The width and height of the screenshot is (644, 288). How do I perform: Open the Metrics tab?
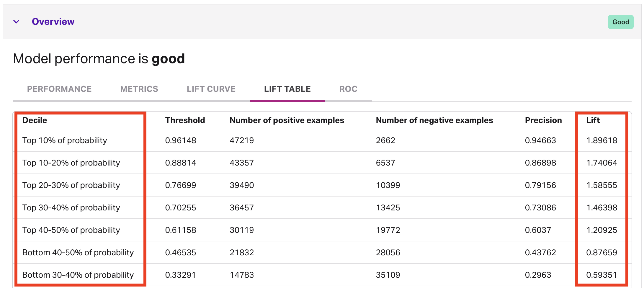(139, 89)
